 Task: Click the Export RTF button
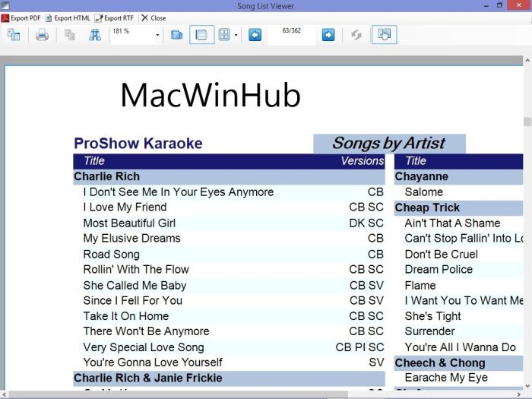[114, 18]
